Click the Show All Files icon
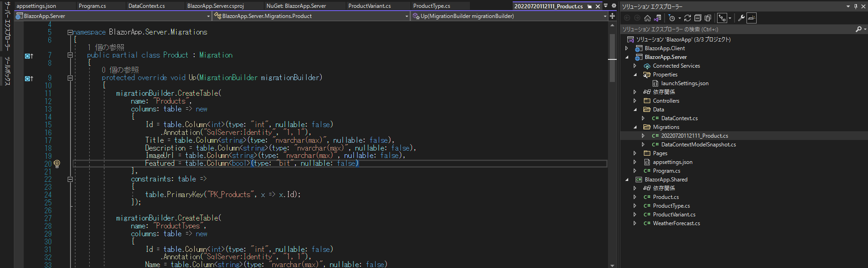868x268 pixels. (708, 18)
